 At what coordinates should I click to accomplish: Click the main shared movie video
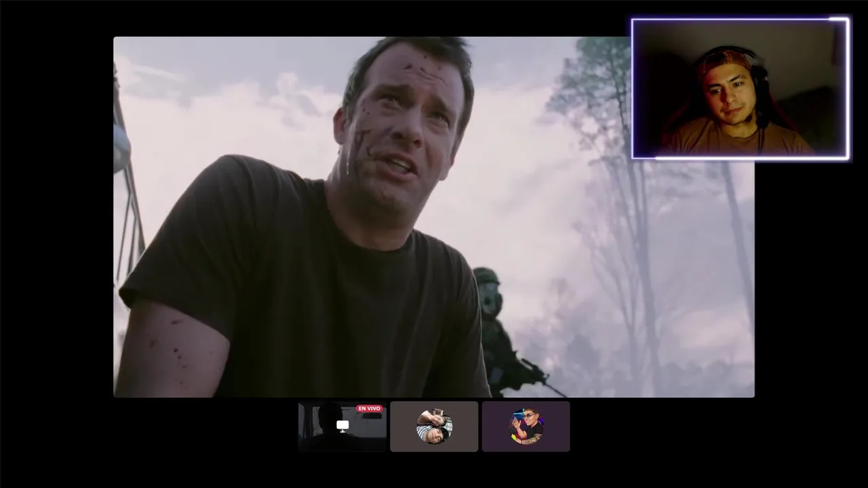434,217
